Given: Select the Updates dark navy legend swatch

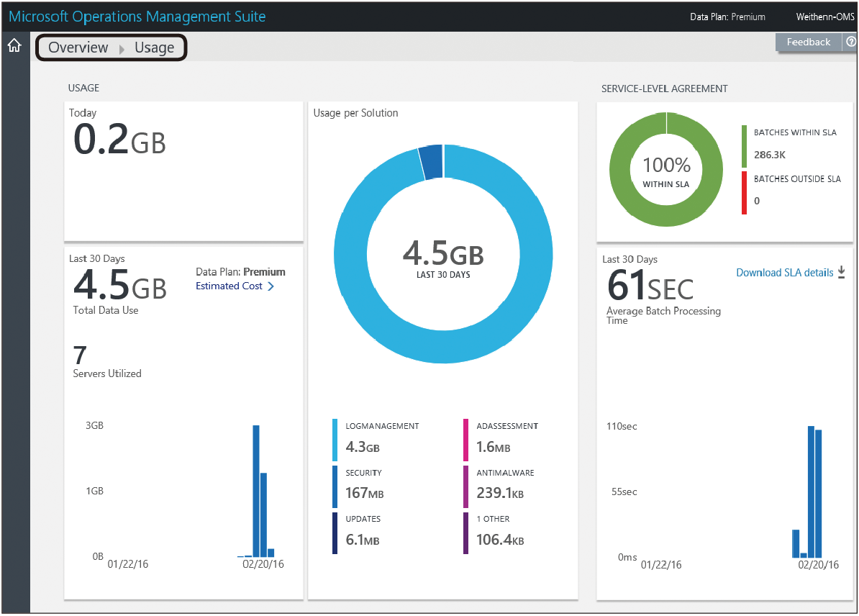Looking at the screenshot, I should 335,533.
